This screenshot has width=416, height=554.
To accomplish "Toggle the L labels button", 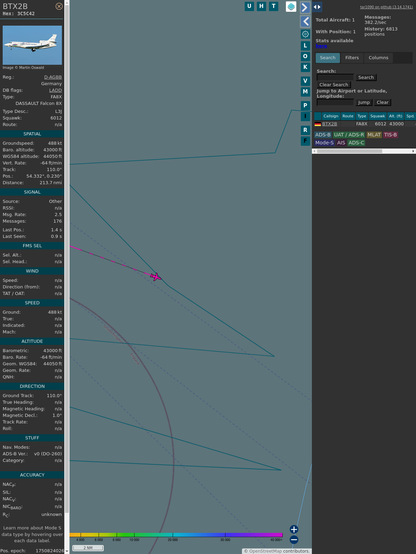I will click(305, 46).
